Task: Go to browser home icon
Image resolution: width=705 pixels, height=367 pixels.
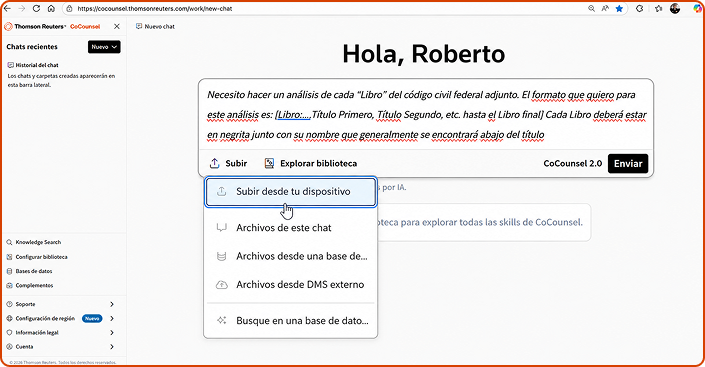Action: point(51,9)
